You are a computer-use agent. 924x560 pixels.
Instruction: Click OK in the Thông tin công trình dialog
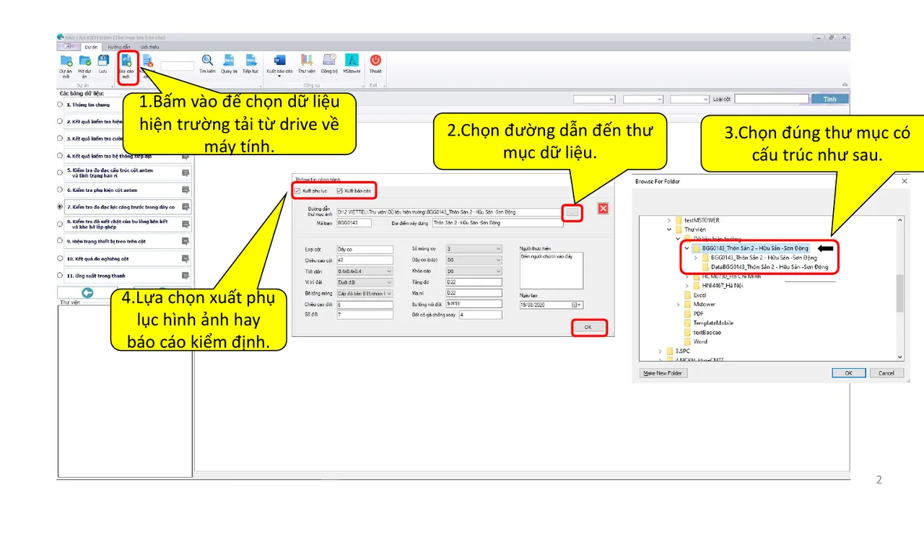588,328
